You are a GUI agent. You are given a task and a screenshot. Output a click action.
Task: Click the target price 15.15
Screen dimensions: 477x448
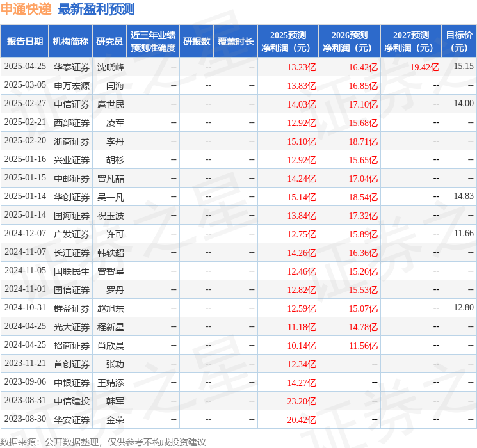pyautogui.click(x=464, y=66)
